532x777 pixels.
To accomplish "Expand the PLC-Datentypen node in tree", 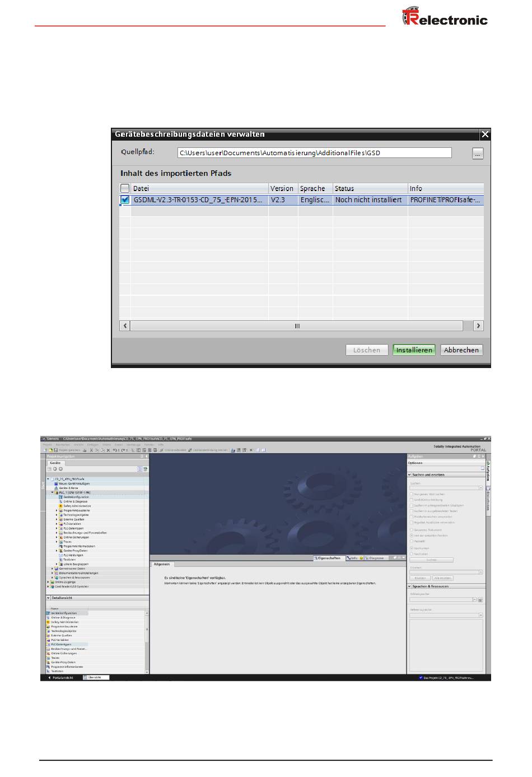I will click(57, 528).
